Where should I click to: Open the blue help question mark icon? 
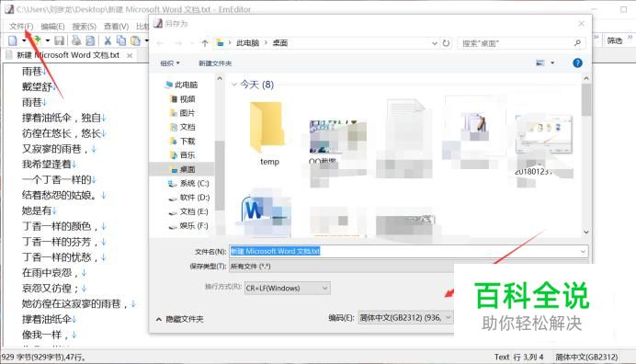[577, 63]
